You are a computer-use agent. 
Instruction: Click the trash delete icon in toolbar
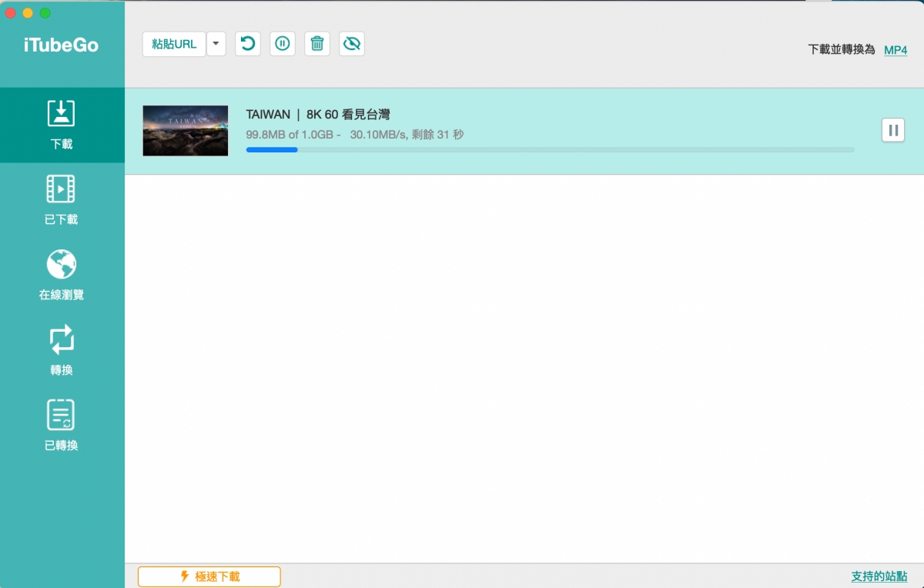tap(316, 44)
